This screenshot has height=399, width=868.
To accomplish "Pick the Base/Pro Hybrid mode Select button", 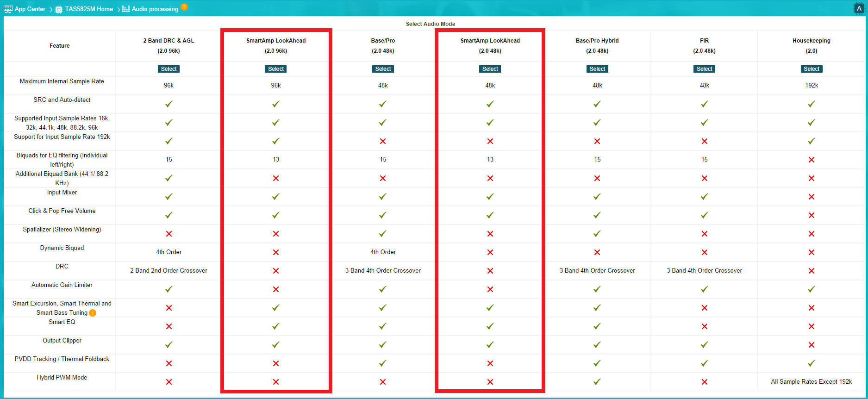I will (x=597, y=69).
